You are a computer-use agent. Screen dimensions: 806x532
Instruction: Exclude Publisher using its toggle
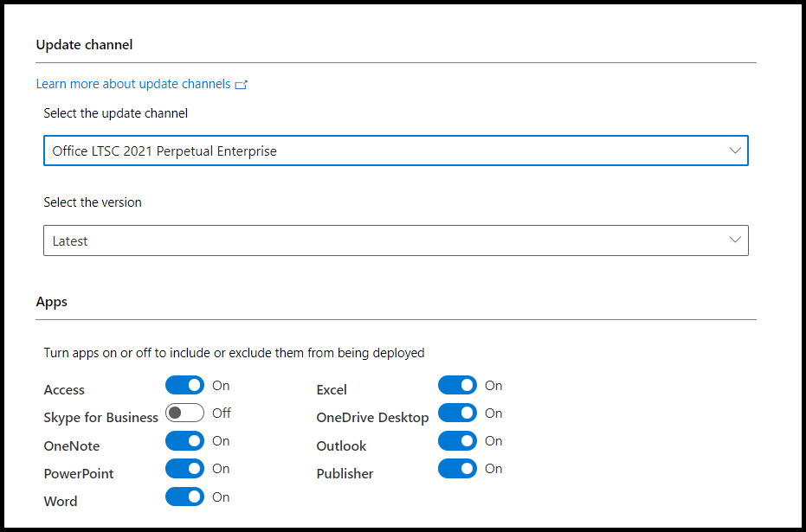[457, 468]
